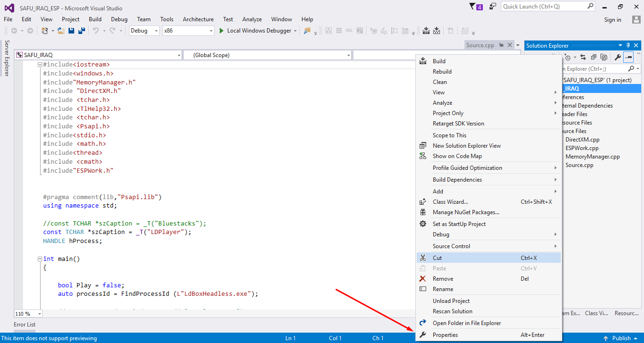The image size is (644, 343).
Task: Choose Open Folder in File Explorer
Action: [x=489, y=323]
